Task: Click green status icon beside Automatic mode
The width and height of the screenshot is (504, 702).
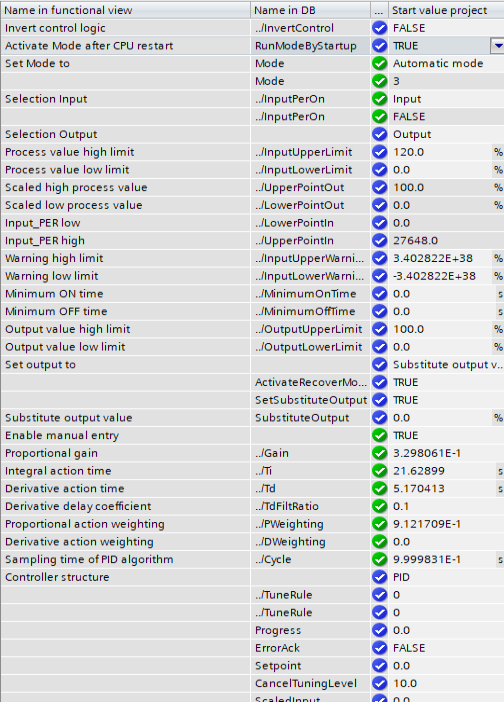Action: 379,64
